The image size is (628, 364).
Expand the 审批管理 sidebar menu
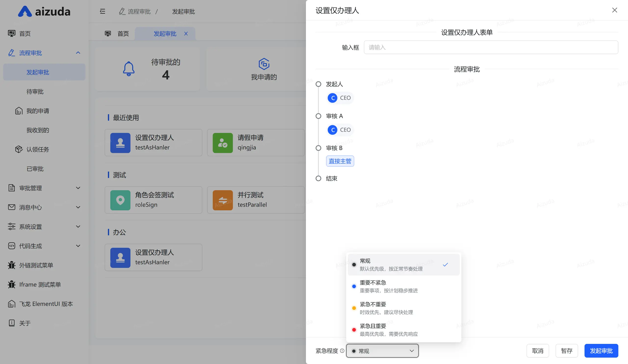pos(44,188)
